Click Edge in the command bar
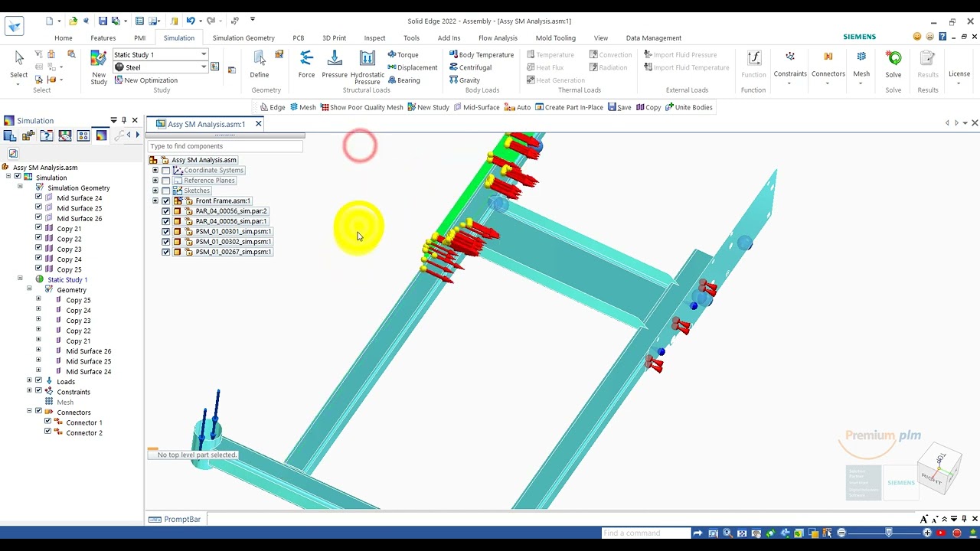Image resolution: width=980 pixels, height=551 pixels. click(x=273, y=107)
